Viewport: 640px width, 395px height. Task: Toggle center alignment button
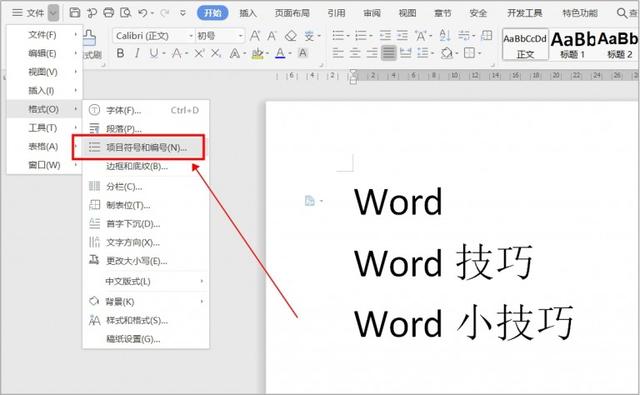click(355, 53)
